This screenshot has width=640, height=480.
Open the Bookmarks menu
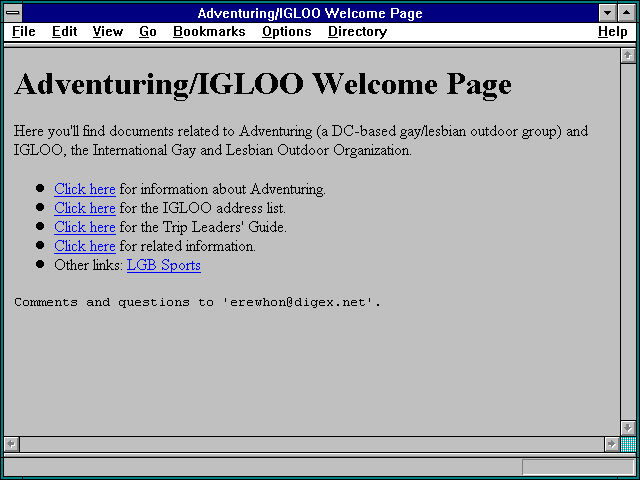(209, 31)
